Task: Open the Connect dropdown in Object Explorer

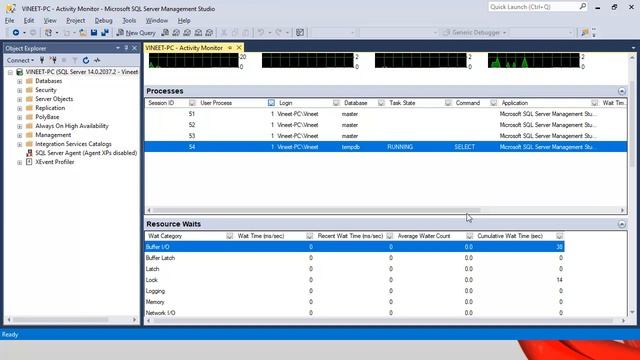Action: [x=20, y=60]
